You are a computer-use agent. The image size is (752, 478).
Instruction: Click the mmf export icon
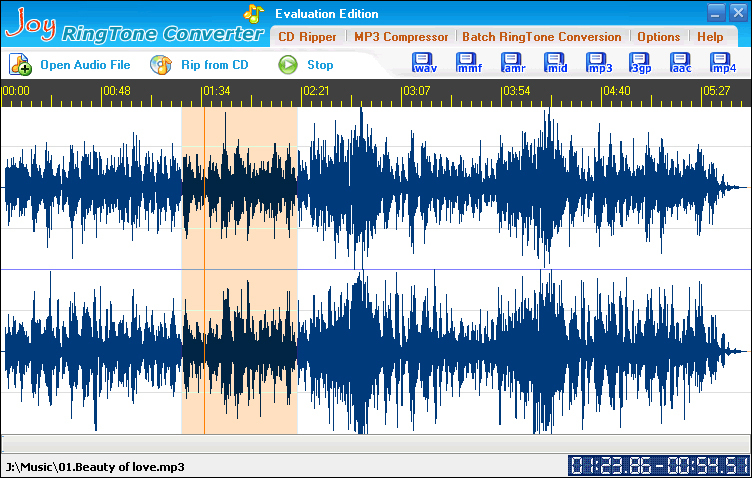(x=469, y=63)
